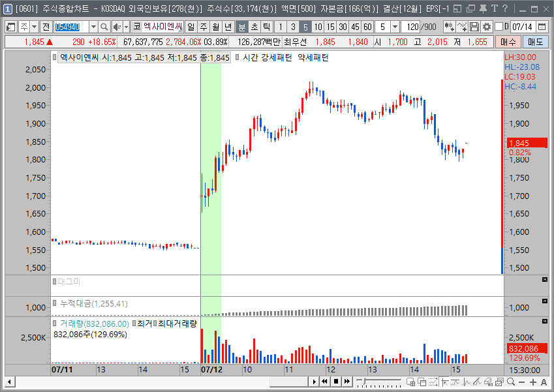The height and width of the screenshot is (392, 554).
Task: Expand the stock code history dropdown
Action: click(x=93, y=27)
